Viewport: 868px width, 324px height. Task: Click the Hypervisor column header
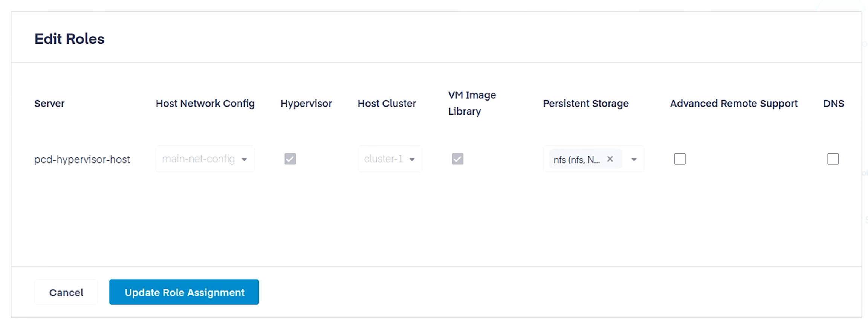306,103
